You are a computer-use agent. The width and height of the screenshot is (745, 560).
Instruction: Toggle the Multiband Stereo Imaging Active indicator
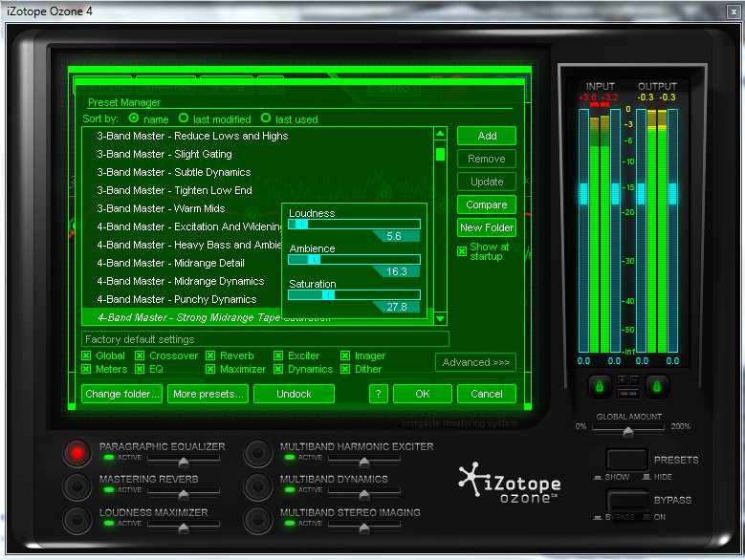pos(290,523)
